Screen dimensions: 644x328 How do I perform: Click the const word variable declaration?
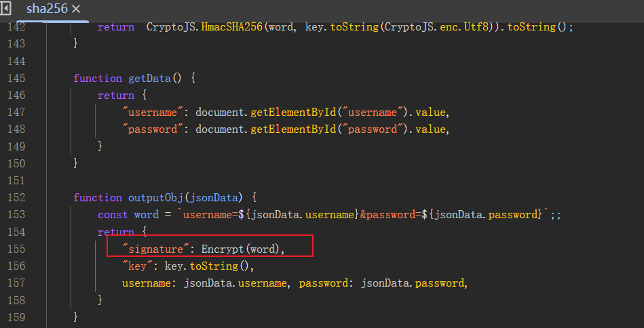coord(128,214)
